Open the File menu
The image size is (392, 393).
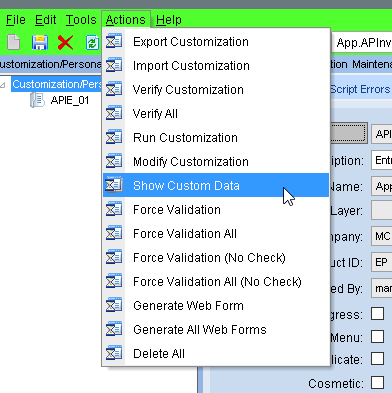click(x=16, y=20)
